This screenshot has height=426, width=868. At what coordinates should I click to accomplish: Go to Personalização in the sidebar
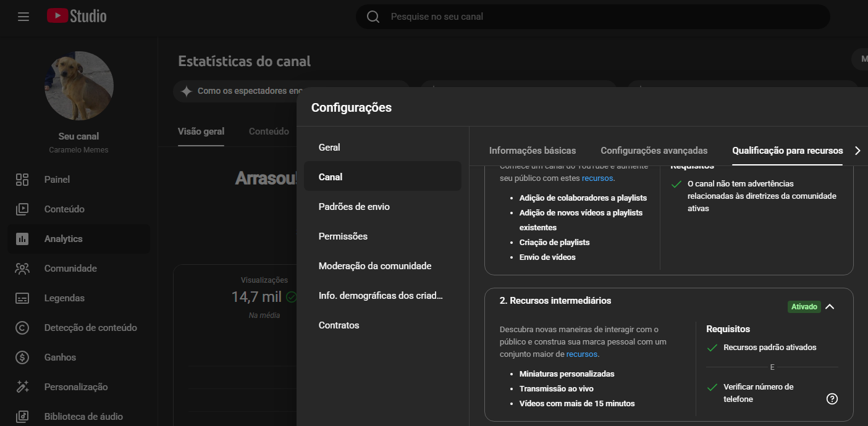point(78,387)
